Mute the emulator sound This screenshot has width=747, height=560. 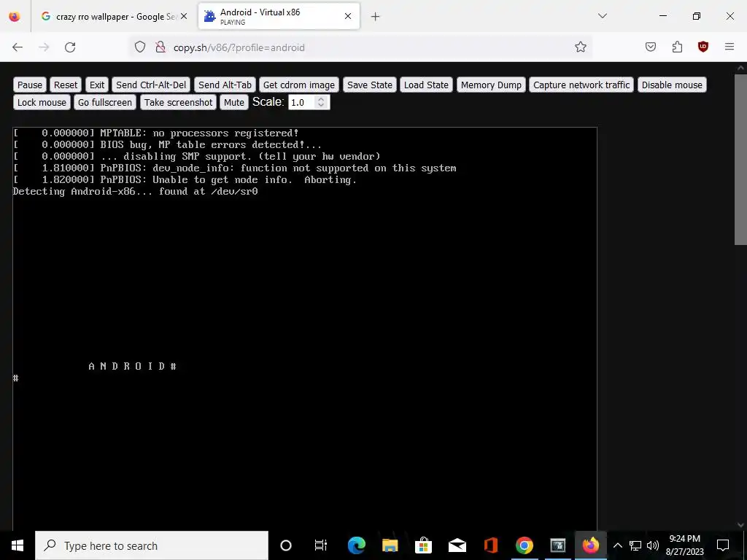pos(234,102)
